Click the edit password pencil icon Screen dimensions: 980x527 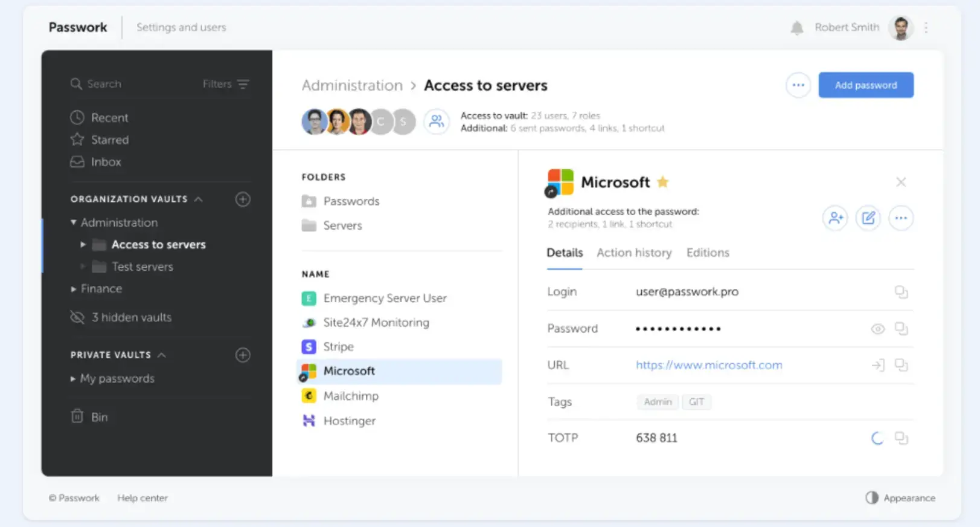click(868, 218)
